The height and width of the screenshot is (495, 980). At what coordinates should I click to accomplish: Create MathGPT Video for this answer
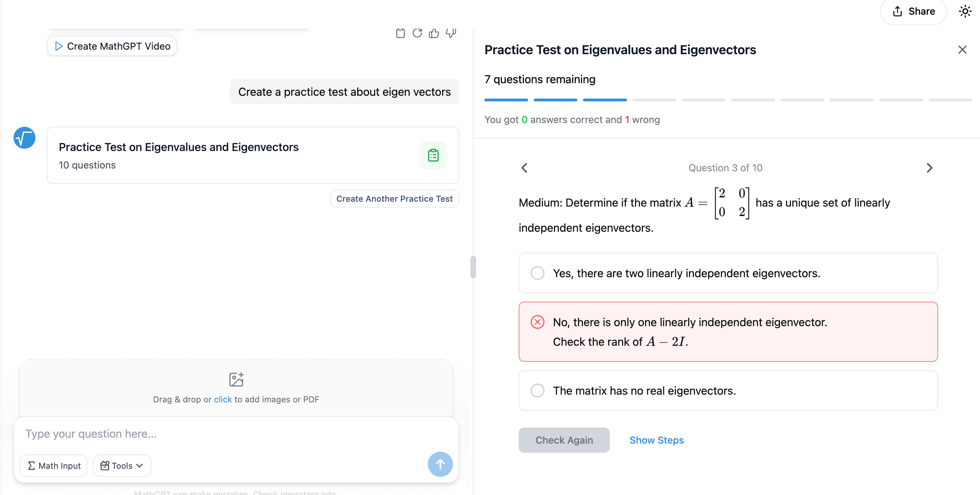(111, 46)
